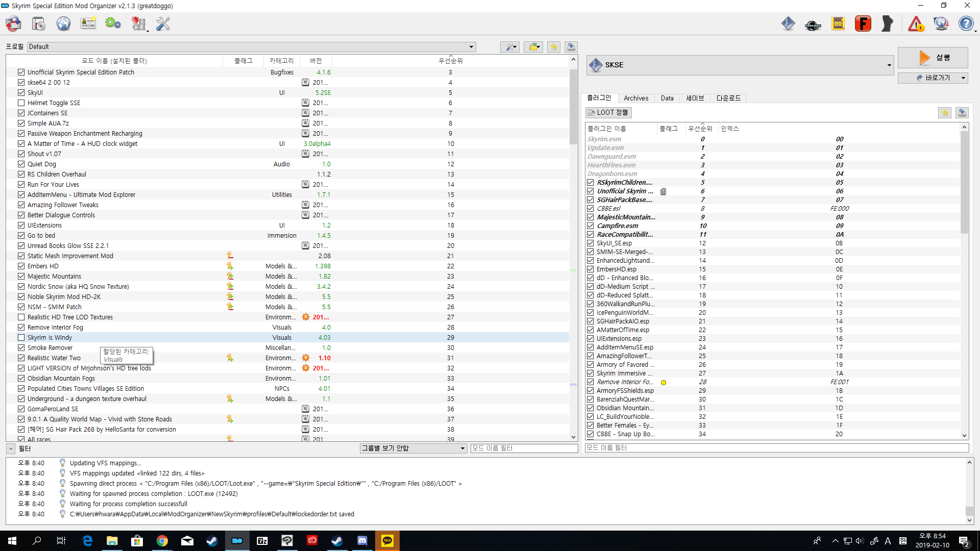Open the profiles ID card icon

point(88,23)
